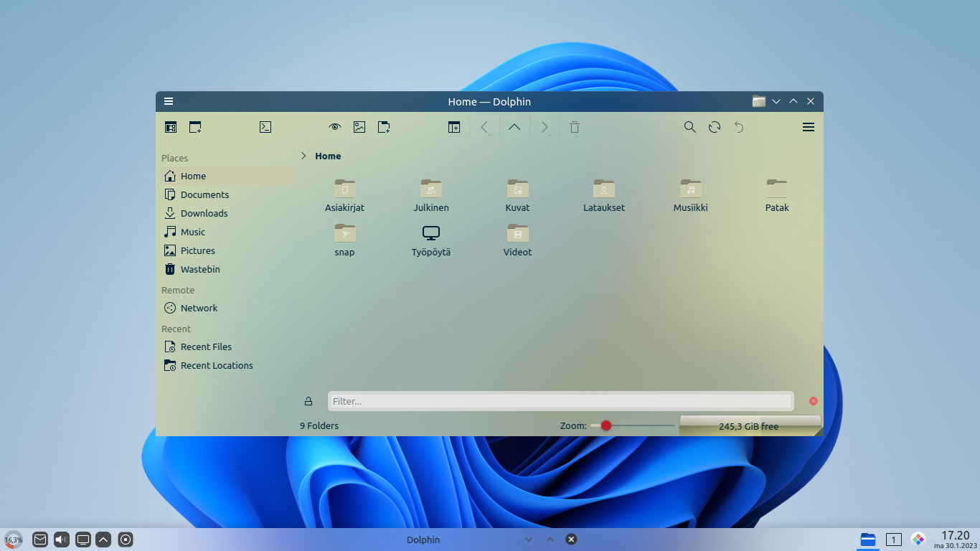
Task: Select the Musiikki folder
Action: click(691, 196)
